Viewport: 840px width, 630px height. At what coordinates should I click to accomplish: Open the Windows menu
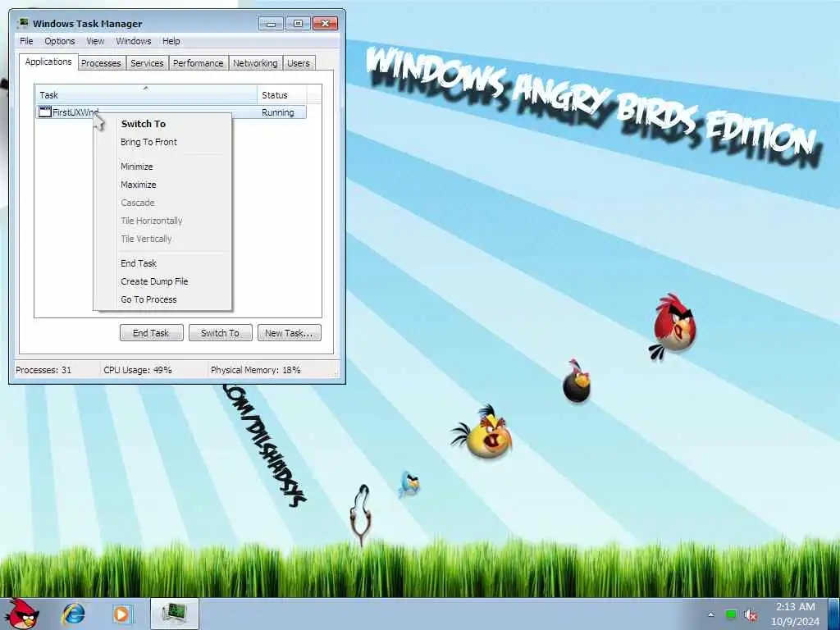pos(134,41)
